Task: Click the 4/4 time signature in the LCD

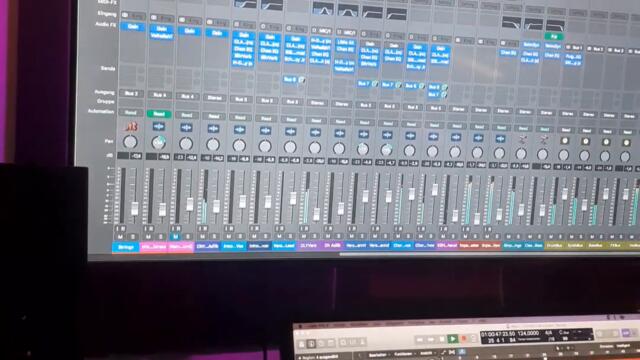Action: click(548, 333)
